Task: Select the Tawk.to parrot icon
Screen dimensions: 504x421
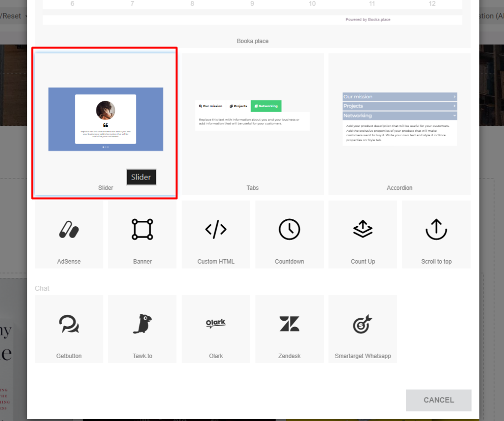Action: tap(142, 324)
